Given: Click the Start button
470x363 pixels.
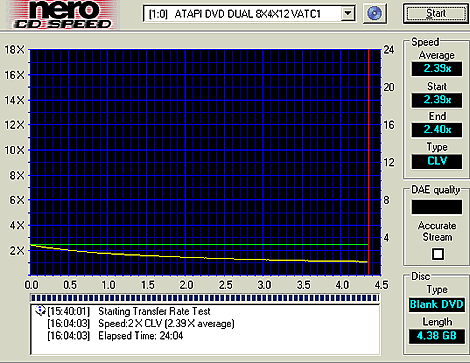Looking at the screenshot, I should point(436,14).
